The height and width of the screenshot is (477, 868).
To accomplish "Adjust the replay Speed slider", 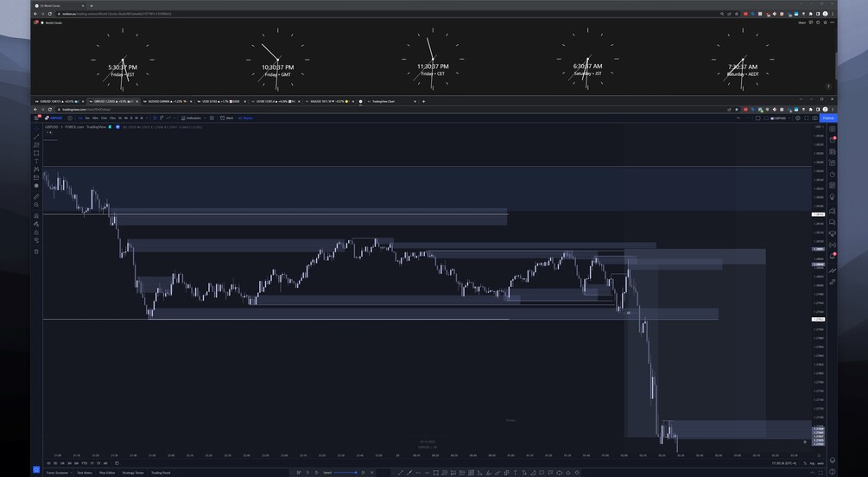I will coord(345,473).
